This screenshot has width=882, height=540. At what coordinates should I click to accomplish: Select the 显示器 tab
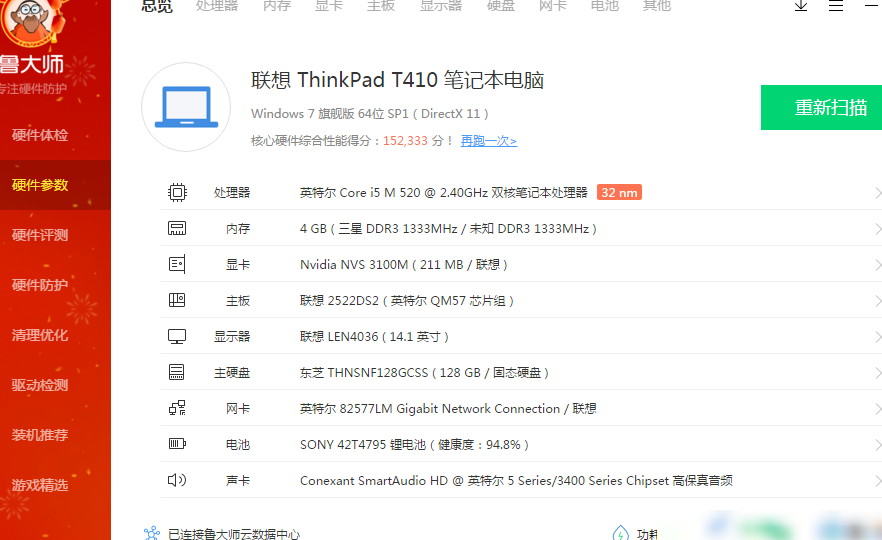(441, 6)
